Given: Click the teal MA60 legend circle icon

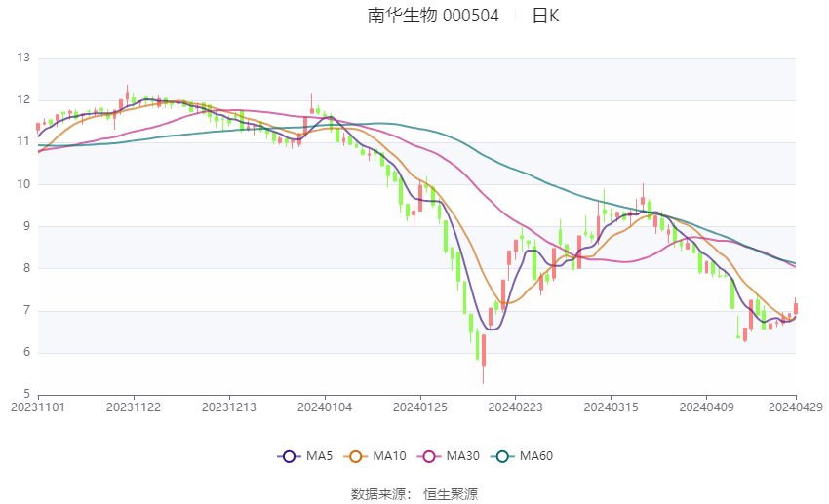Looking at the screenshot, I should tap(502, 456).
